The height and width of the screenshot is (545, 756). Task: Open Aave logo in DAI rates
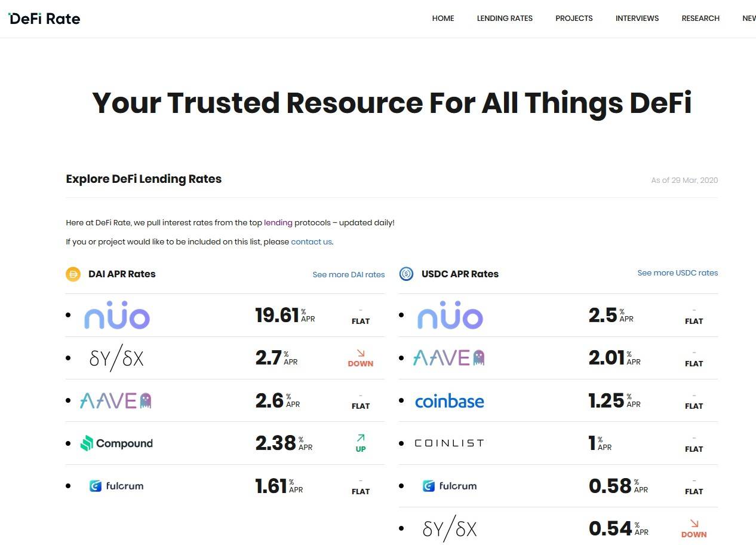coord(116,400)
